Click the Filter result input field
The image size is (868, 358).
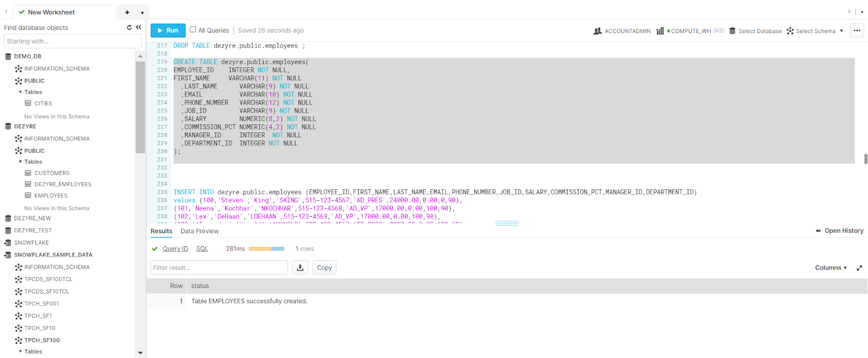click(x=219, y=267)
